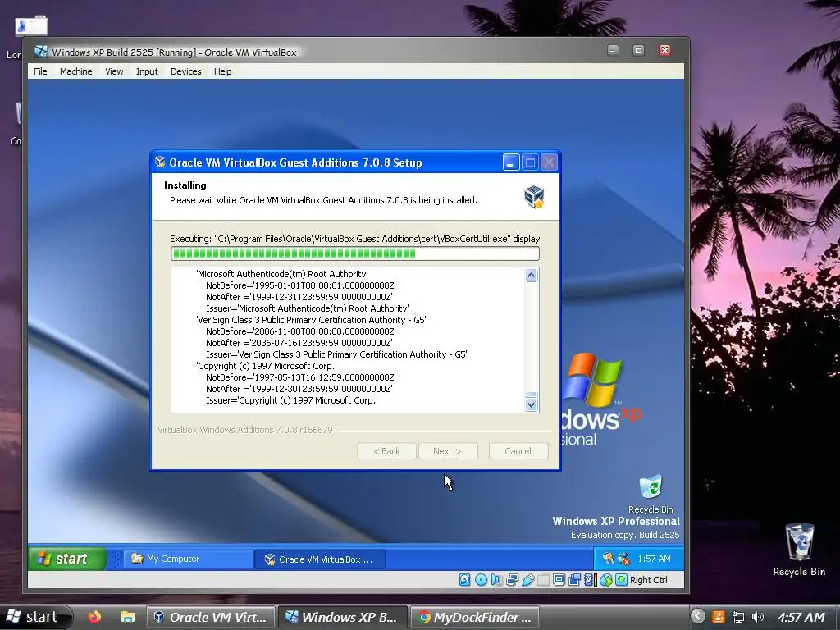This screenshot has width=840, height=630.
Task: Maximize the VirtualBox VM window
Action: pos(638,50)
